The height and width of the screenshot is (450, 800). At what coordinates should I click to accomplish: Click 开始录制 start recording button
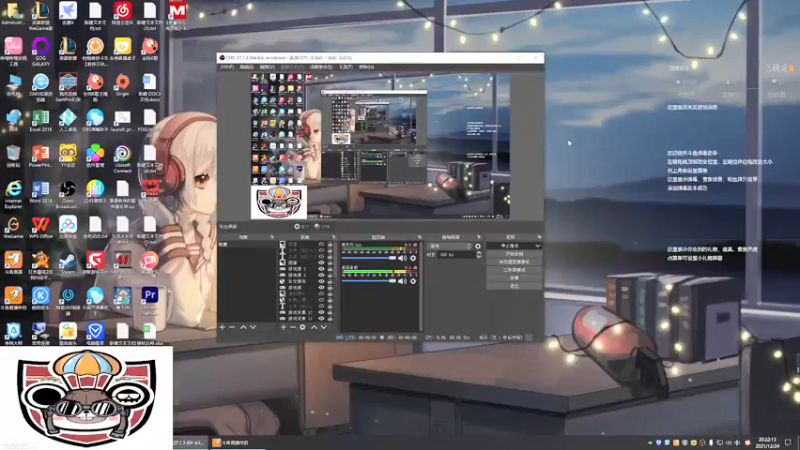514,254
